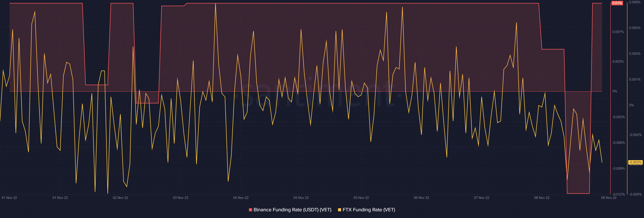644x218 pixels.
Task: Select the 02 Nov 22 date label
Action: click(x=120, y=198)
